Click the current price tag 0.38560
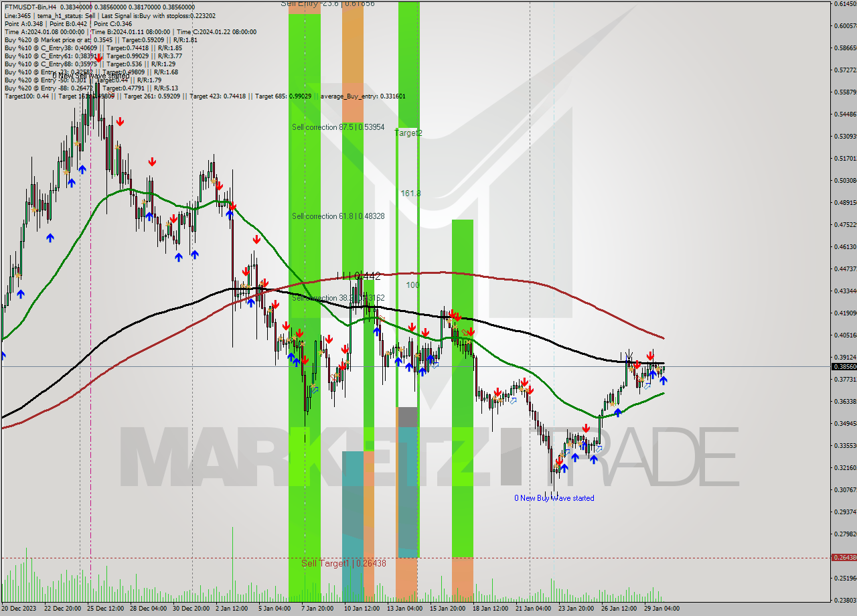Viewport: 857px width, 616px height. tap(844, 366)
